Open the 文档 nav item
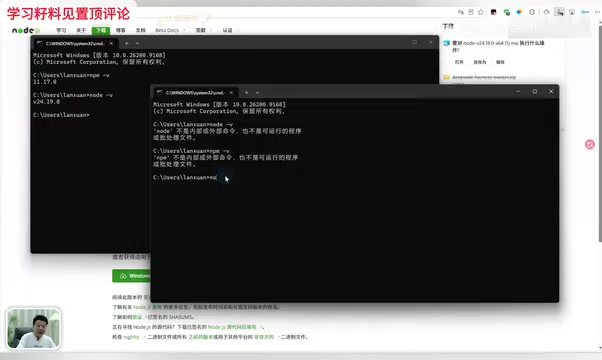Image resolution: width=602 pixels, height=360 pixels. point(141,30)
